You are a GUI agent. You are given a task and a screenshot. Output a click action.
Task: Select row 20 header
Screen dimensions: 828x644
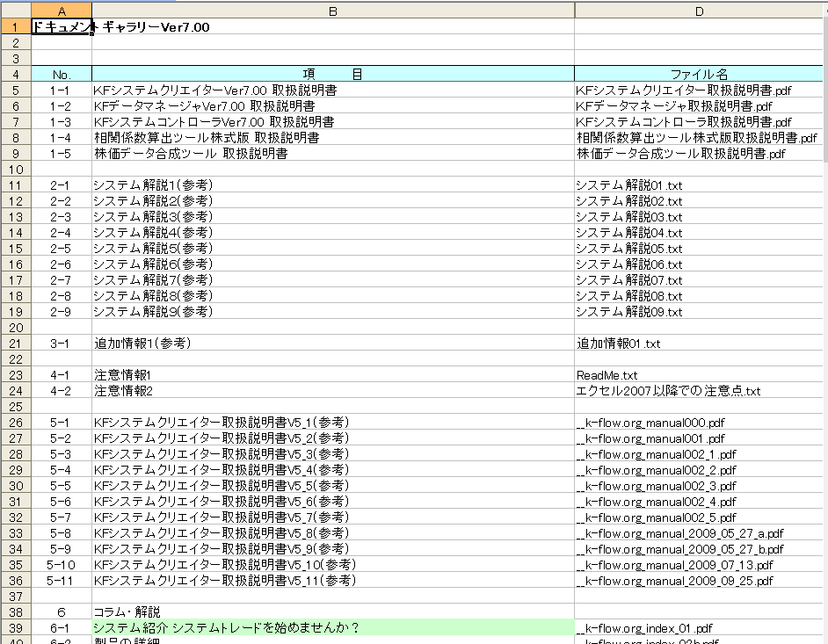(15, 328)
